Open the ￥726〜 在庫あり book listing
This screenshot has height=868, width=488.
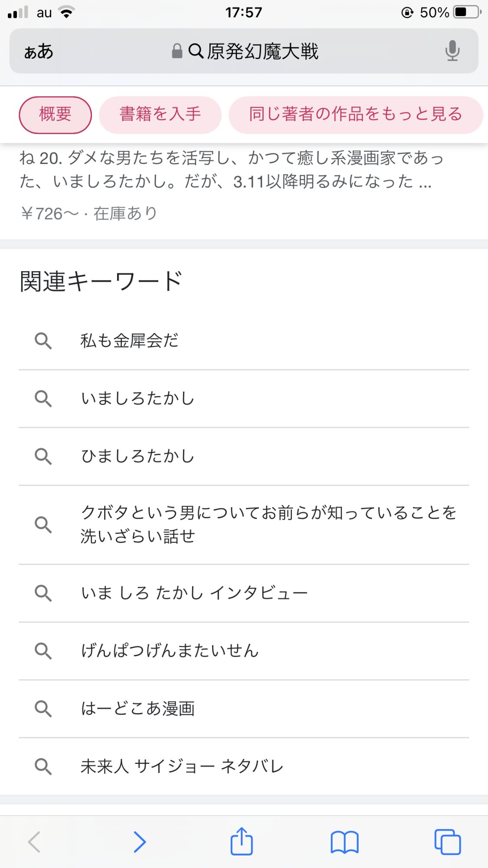[89, 214]
